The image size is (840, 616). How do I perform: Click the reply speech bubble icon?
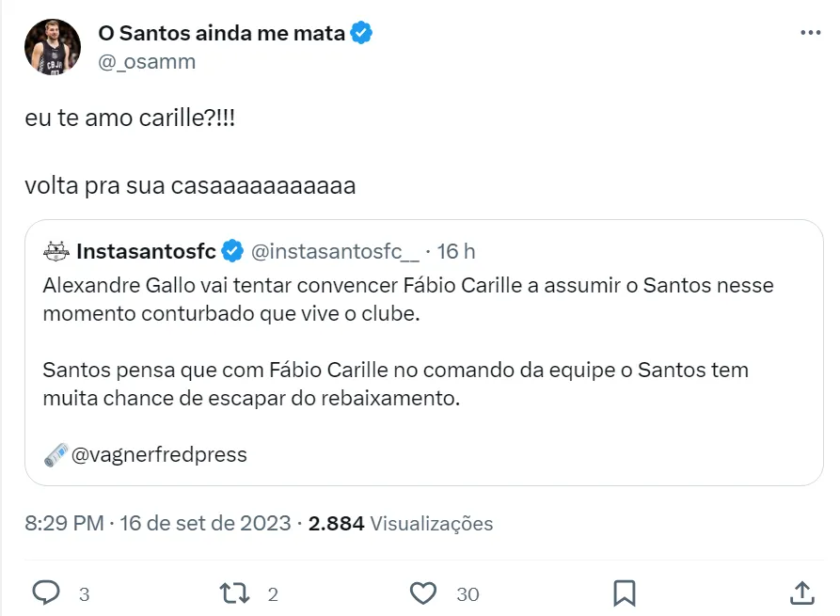[x=47, y=592]
